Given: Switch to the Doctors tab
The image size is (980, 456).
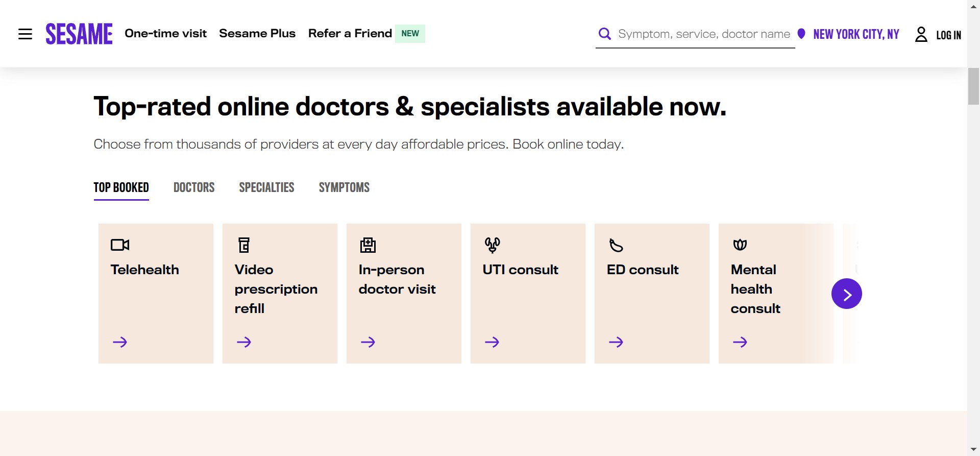Looking at the screenshot, I should (x=194, y=187).
